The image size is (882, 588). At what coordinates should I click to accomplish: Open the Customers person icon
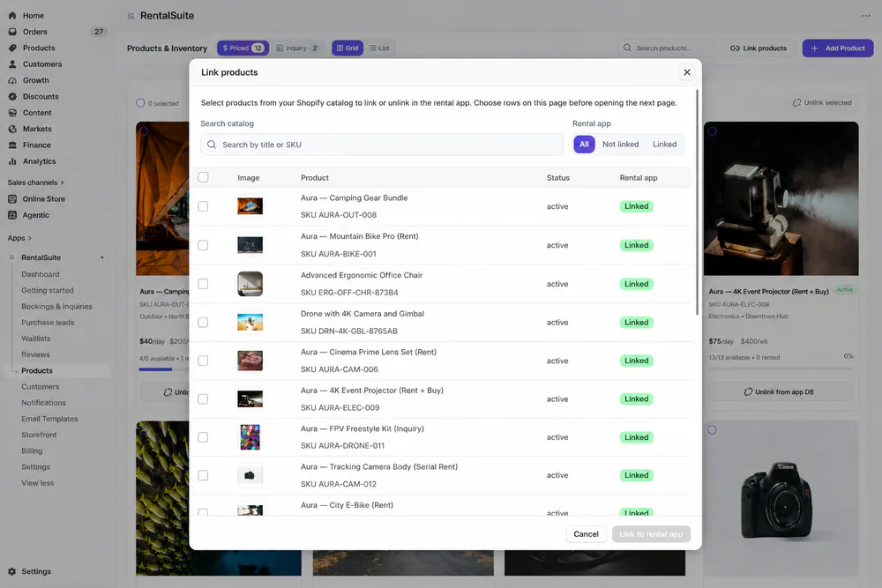coord(12,64)
